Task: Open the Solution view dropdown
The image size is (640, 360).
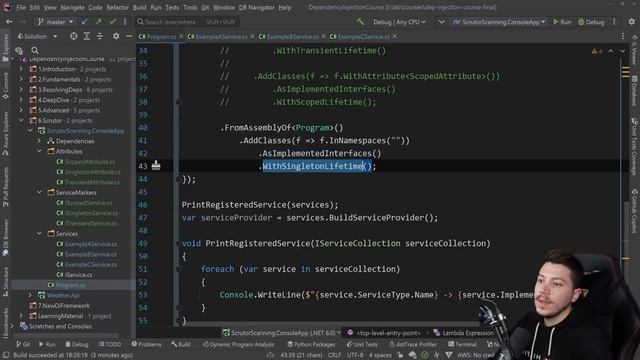Action: 38,36
